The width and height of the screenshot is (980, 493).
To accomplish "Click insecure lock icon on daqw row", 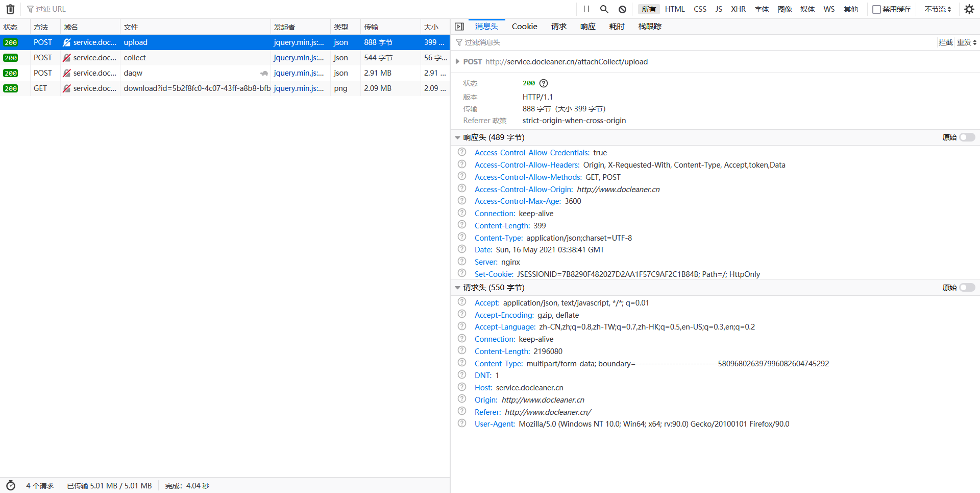I will pyautogui.click(x=66, y=73).
